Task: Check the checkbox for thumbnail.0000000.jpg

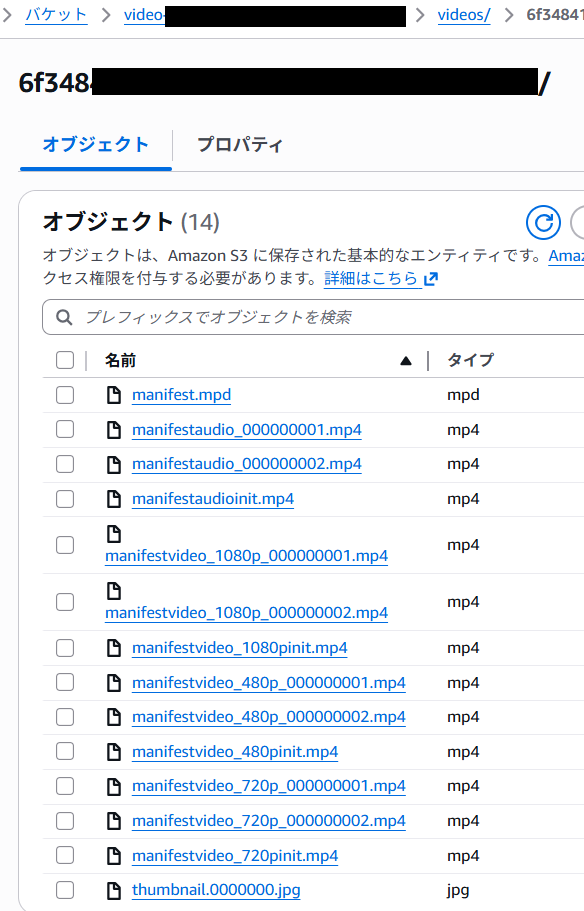Action: [x=65, y=889]
